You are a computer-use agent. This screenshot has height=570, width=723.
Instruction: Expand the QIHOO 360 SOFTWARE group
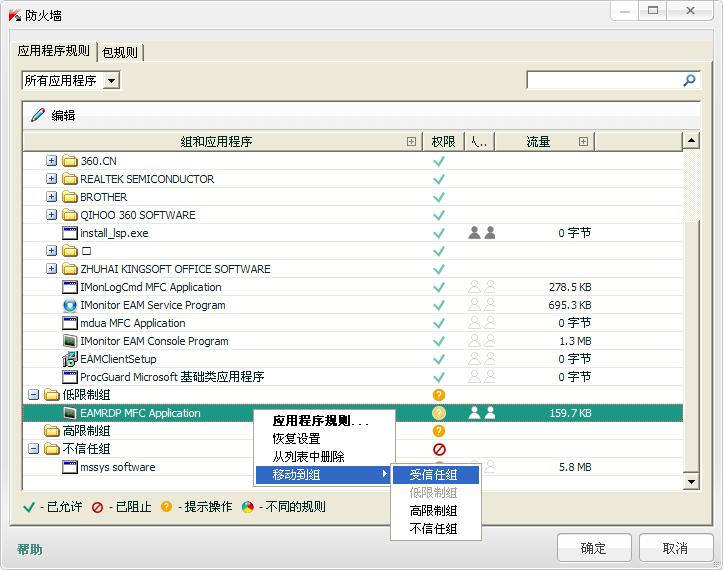(52, 214)
